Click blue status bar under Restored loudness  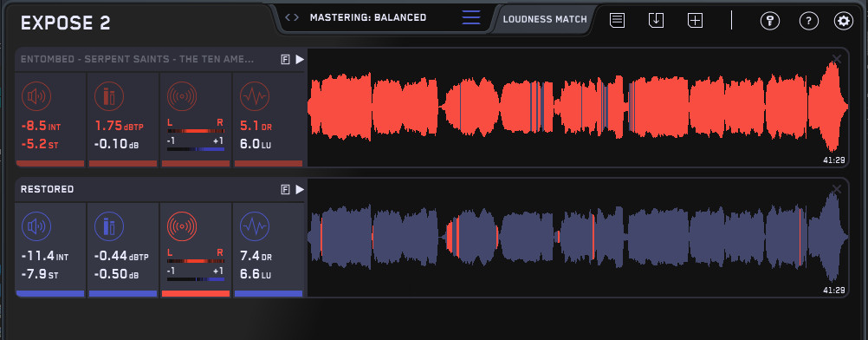click(50, 293)
